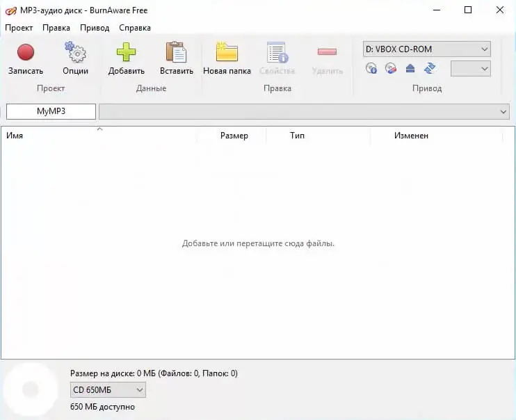Sort by the Тип column header
This screenshot has width=516, height=420.
[319, 136]
